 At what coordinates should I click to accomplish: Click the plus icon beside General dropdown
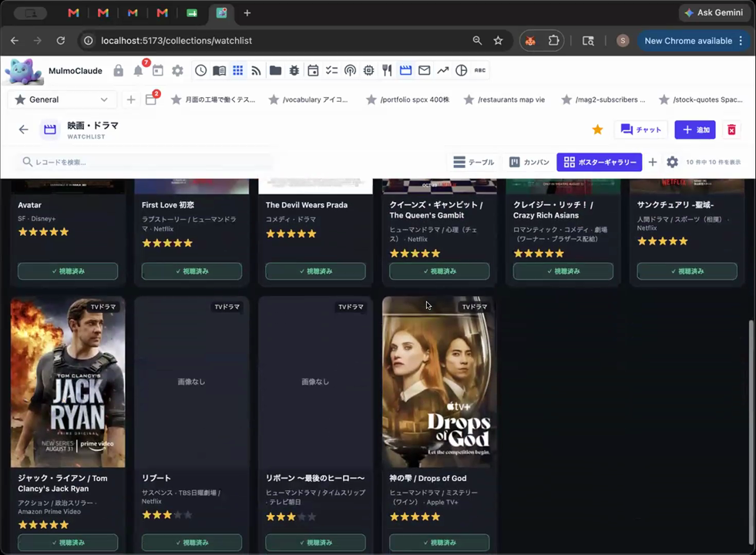point(131,99)
